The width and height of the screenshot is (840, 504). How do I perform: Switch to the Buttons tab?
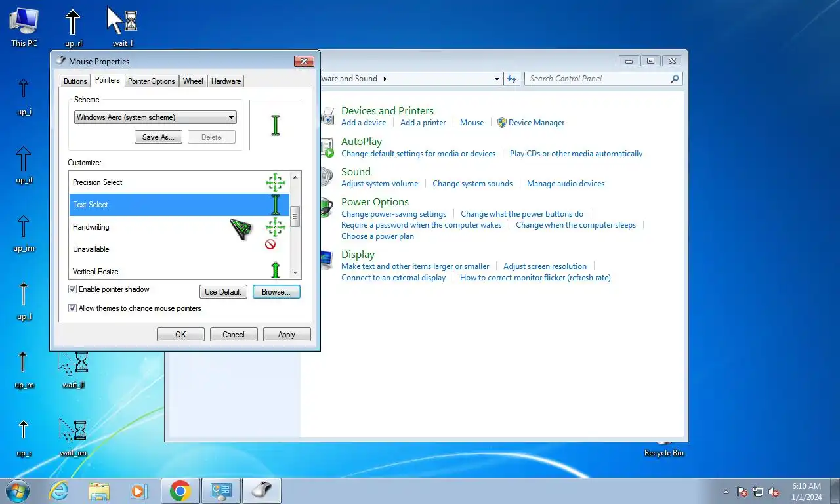[75, 81]
